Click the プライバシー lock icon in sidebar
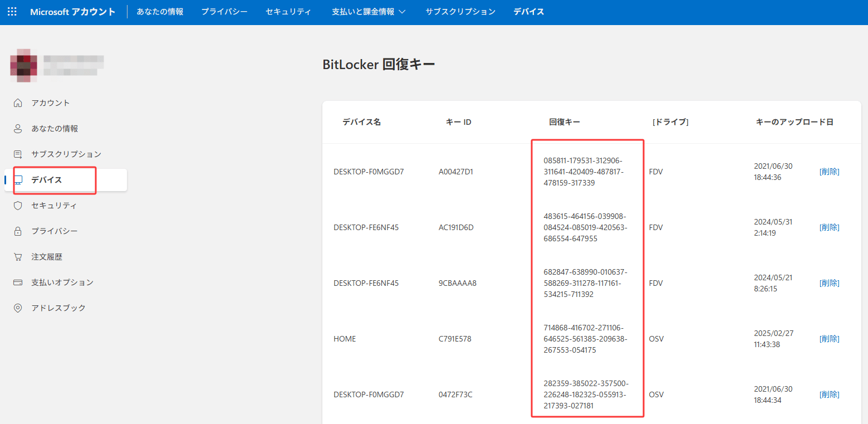 tap(17, 231)
